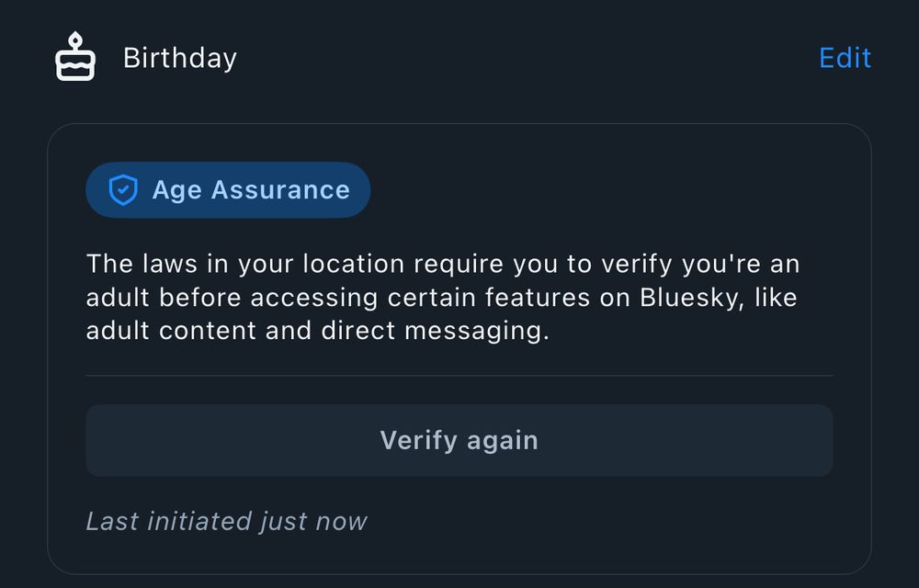Tap the words 'adult content' in the description
This screenshot has width=919, height=588.
[171, 331]
